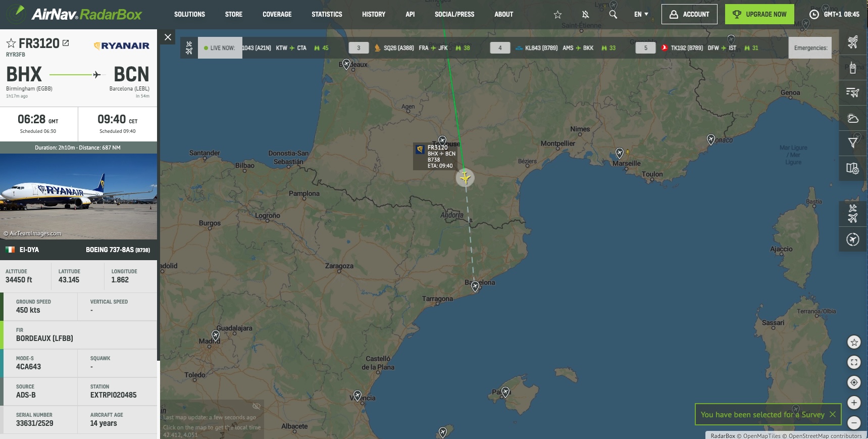
Task: Click the Marseille airport marker
Action: 620,153
